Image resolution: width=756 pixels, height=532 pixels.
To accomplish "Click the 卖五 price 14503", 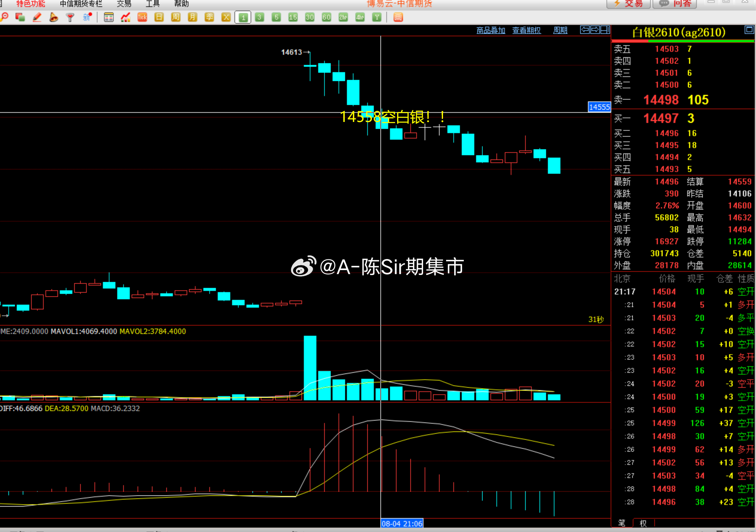I will pos(667,49).
